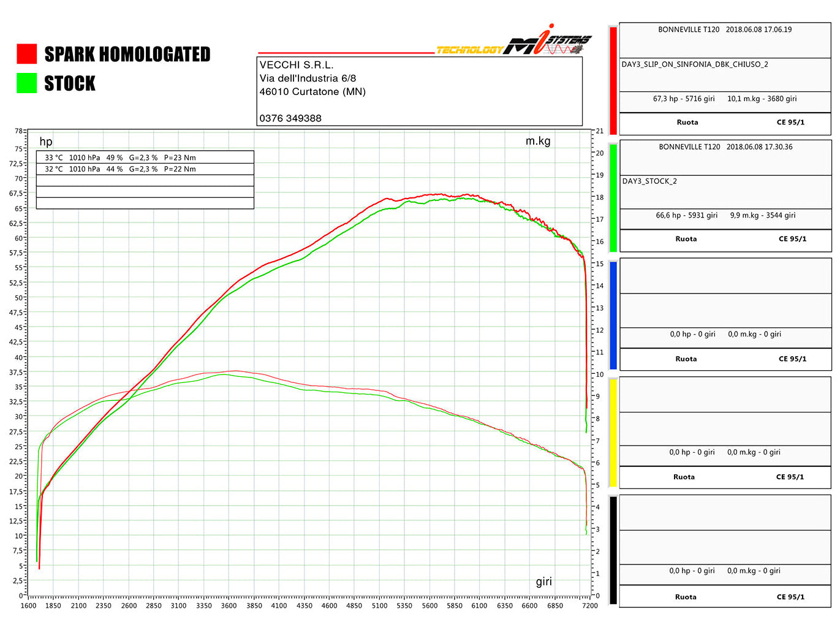Click the VECCHI S.R.L. company name
This screenshot has width=840, height=630.
click(297, 65)
